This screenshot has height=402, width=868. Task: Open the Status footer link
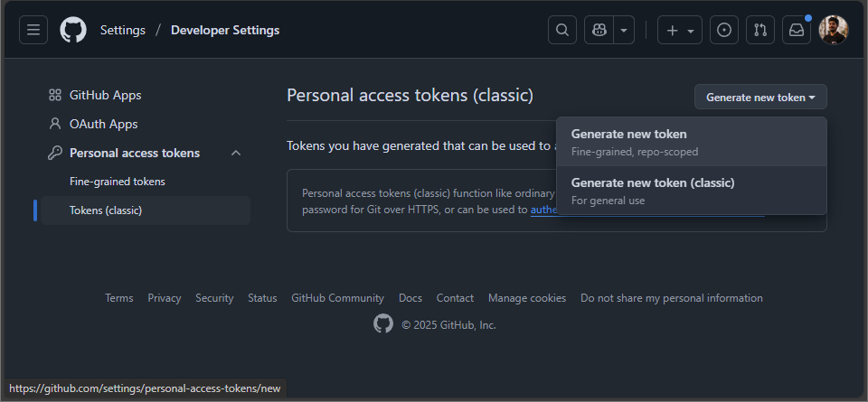(262, 298)
